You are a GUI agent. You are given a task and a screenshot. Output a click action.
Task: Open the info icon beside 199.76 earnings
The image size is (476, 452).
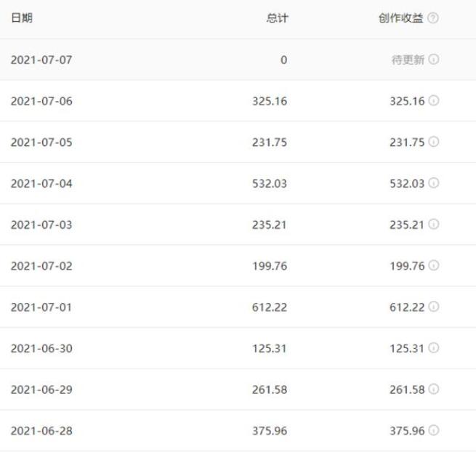[434, 266]
